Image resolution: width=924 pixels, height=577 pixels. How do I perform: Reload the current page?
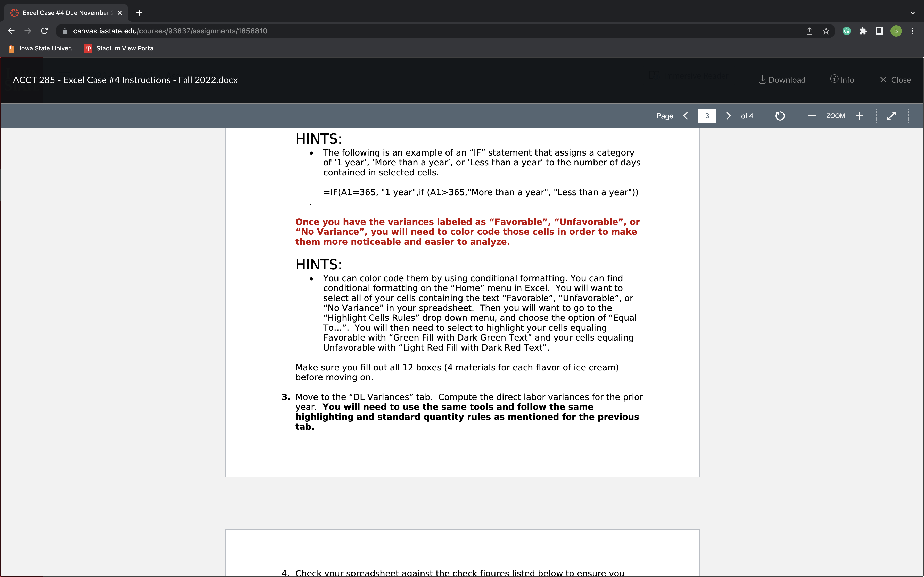[x=44, y=31]
